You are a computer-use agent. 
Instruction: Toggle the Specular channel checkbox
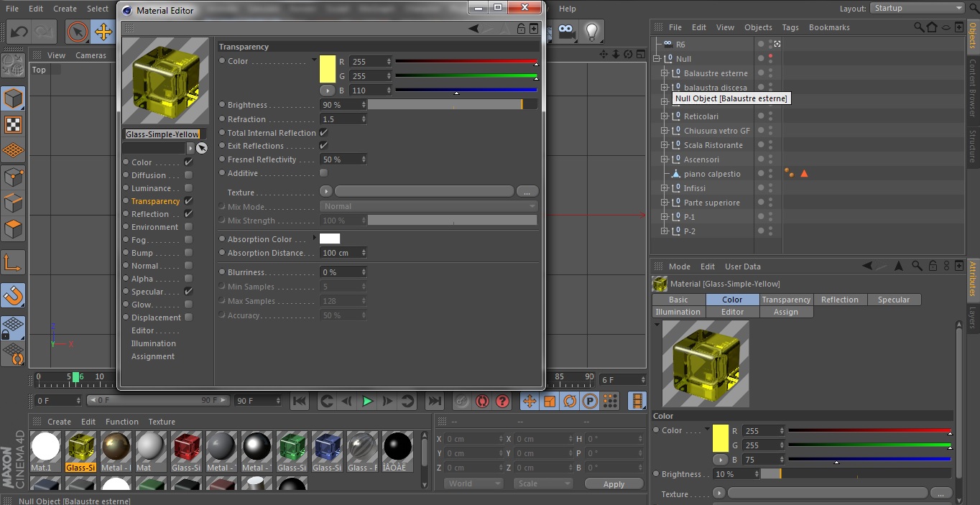tap(188, 292)
